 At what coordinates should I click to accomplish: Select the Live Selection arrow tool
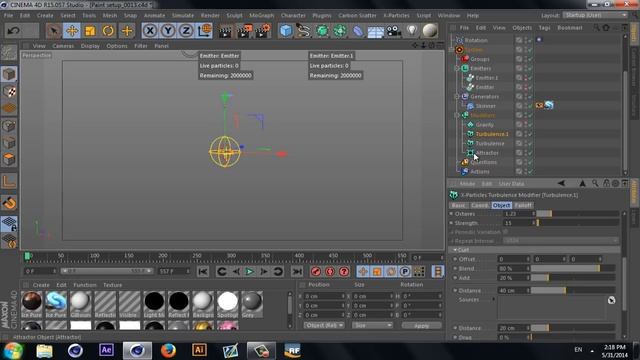click(x=53, y=31)
